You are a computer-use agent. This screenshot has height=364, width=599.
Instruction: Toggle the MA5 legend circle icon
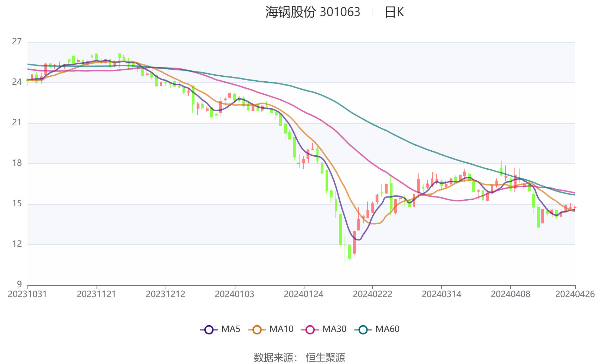click(209, 330)
